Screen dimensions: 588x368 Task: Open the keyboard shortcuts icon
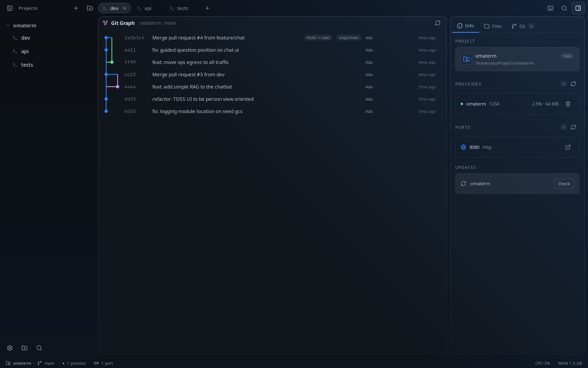click(550, 8)
